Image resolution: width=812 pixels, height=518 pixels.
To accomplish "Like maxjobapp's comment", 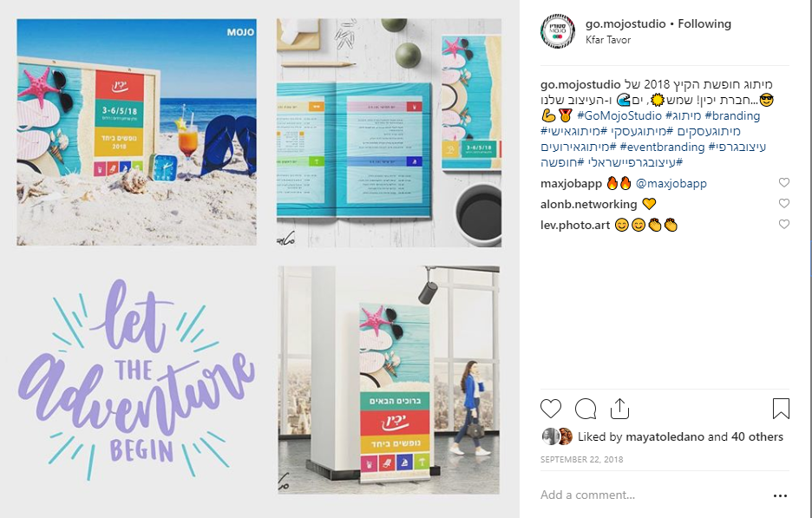I will point(784,182).
